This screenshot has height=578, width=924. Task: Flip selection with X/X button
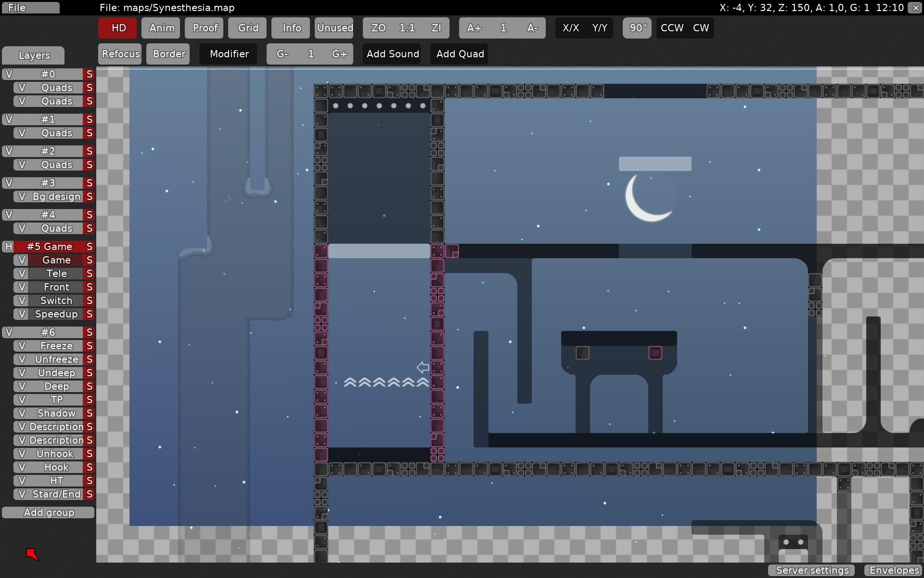pyautogui.click(x=570, y=28)
